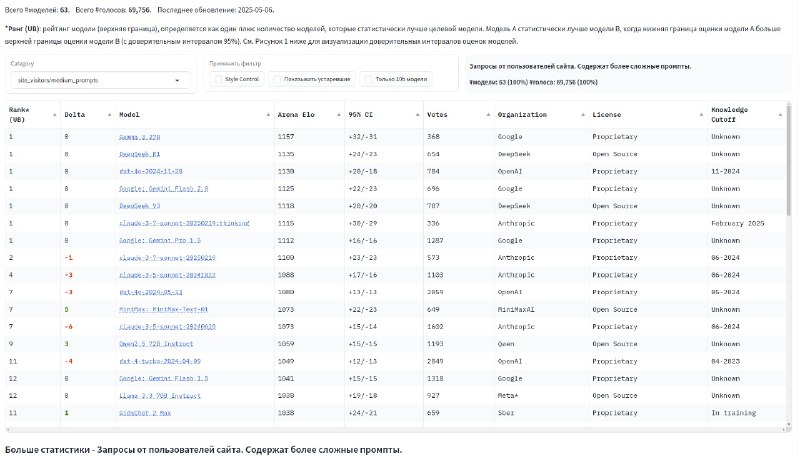Open the GigaChat 2 Max link

[x=145, y=413]
